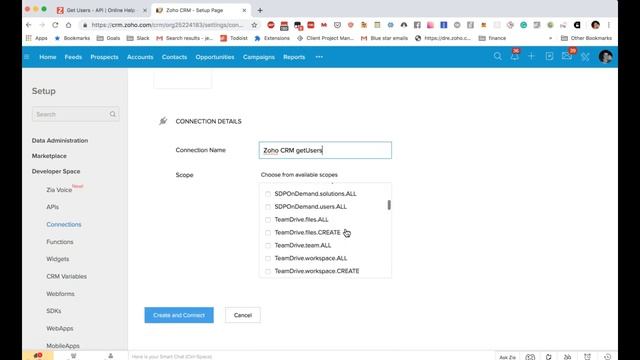Open CRM search magnifier icon
640x360 pixels.
click(498, 56)
